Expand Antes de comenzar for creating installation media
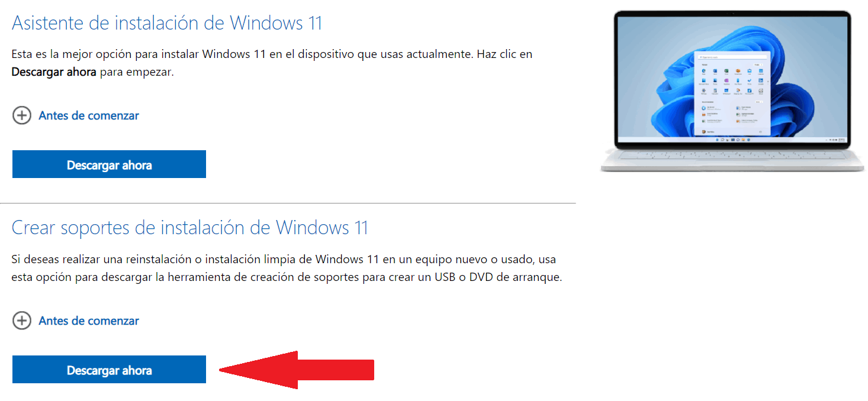 coord(89,321)
